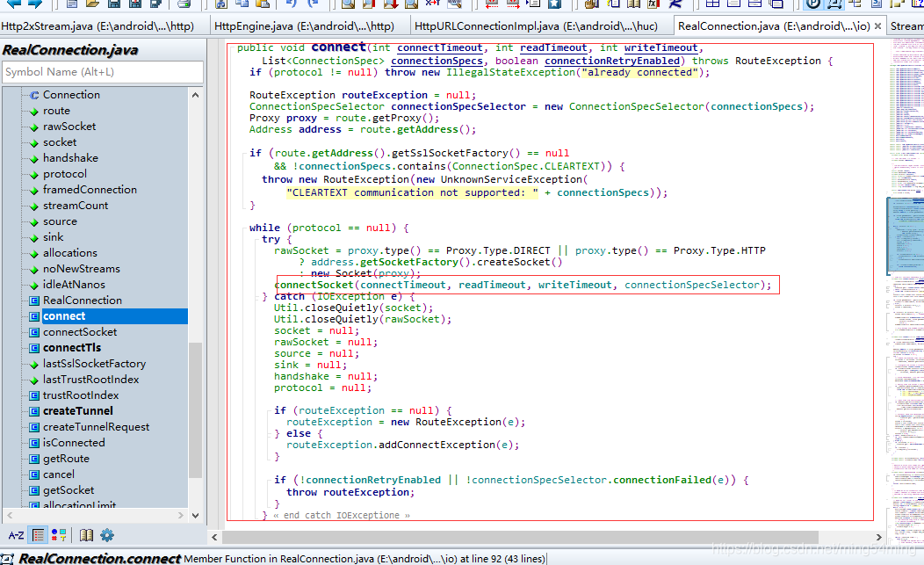
Task: Open the Search magnifier tool
Action: (349, 4)
